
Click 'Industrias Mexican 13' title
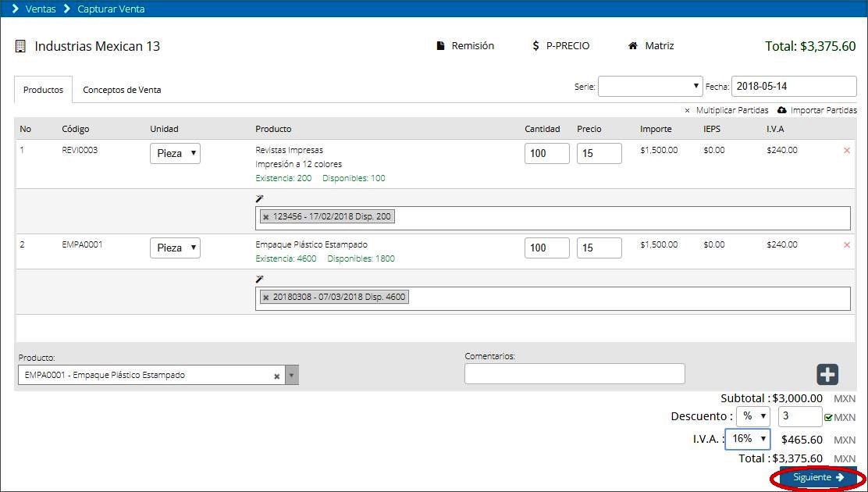click(x=98, y=47)
